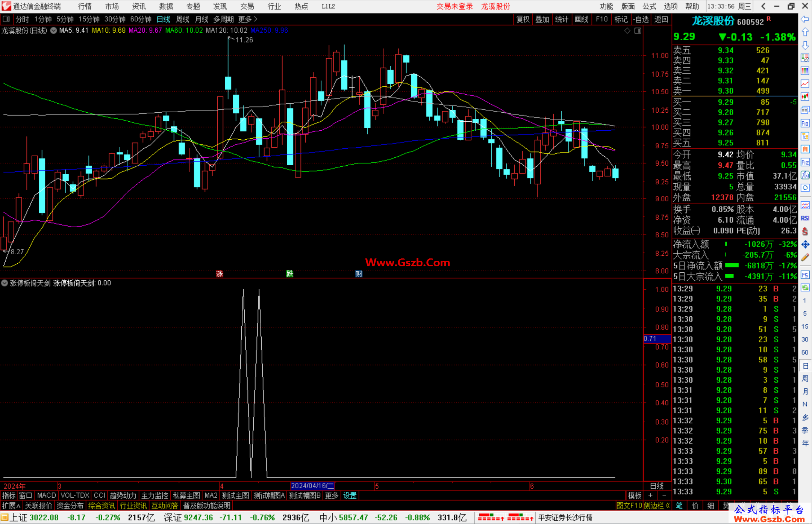Image resolution: width=812 pixels, height=524 pixels.
Task: Open the 市场 menu
Action: 112,6
